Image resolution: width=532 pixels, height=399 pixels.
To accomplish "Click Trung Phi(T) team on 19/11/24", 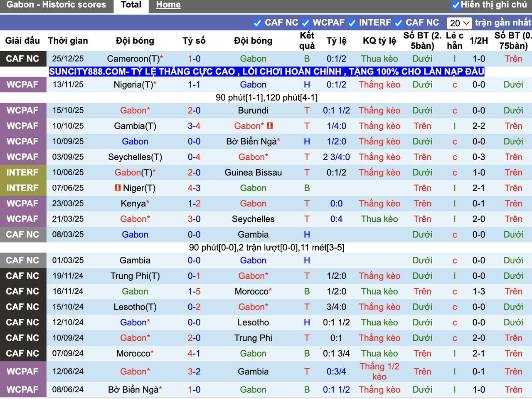I will coord(135,276).
